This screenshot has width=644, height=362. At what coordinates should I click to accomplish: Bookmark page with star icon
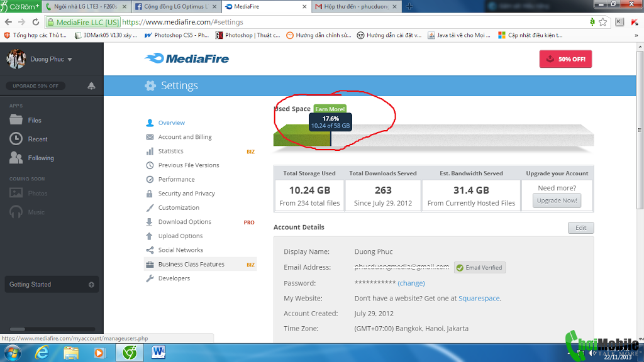[x=602, y=22]
